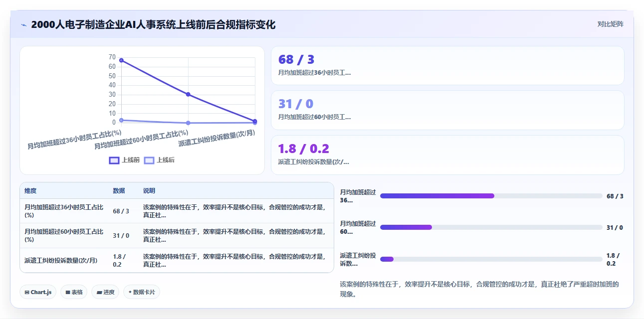Open the 31 / 0 data card
Screen dimensions: 644x319
pos(447,110)
